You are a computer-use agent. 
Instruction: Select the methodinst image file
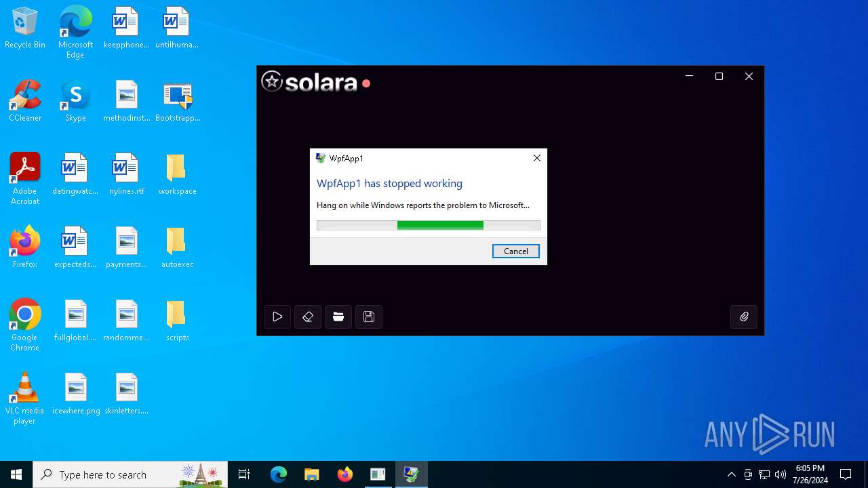127,102
